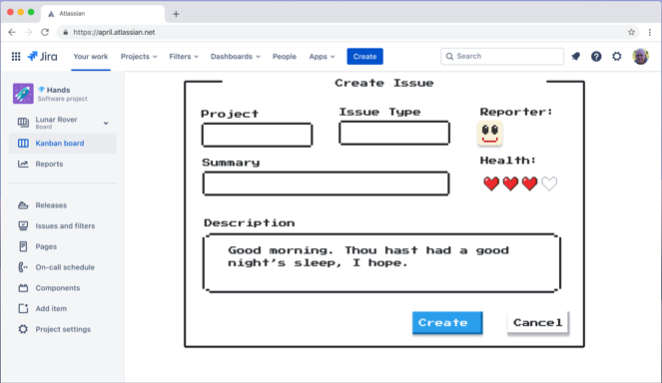
Task: Click the blue Create button in navbar
Action: tap(365, 56)
